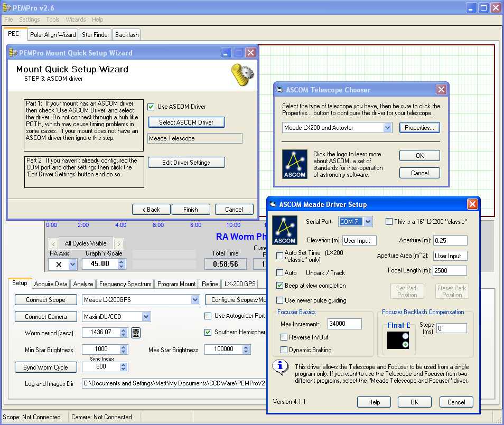
Task: Enable Use newer pulse guiding
Action: [279, 300]
